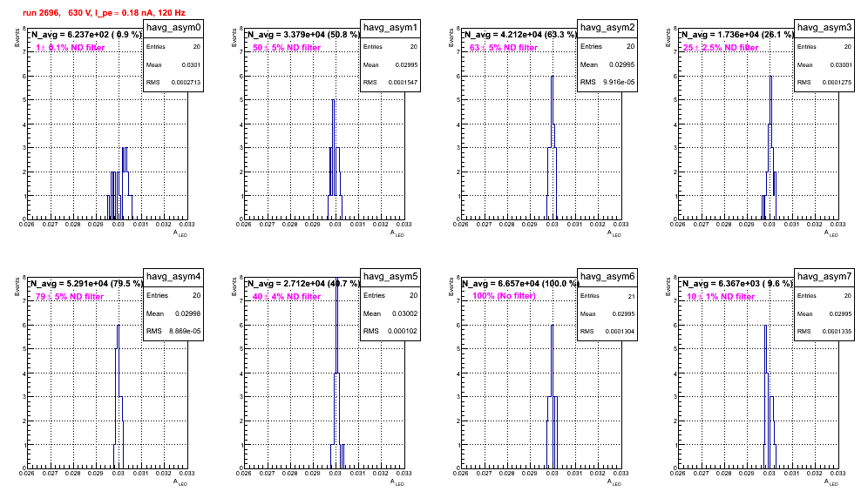868x498 pixels.
Task: Click the N_avg = 6.367e+03 label
Action: 737,284
